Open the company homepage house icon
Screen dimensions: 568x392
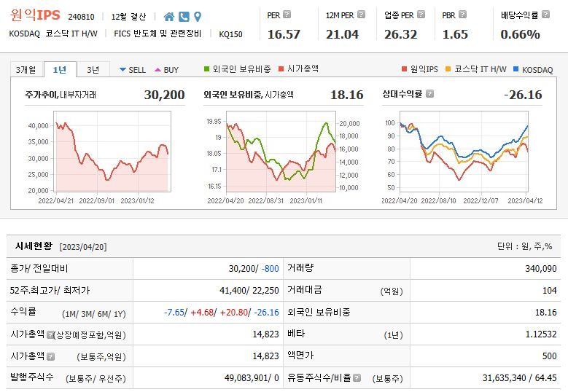(169, 17)
